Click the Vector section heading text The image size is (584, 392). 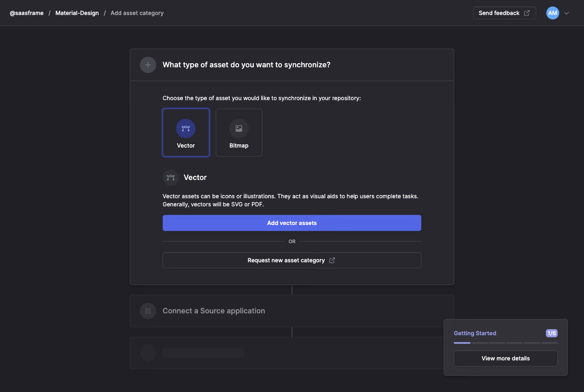click(x=195, y=178)
